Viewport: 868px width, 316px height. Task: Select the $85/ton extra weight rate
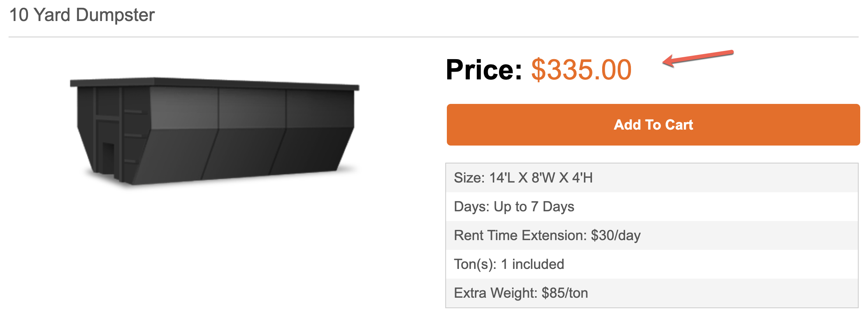565,293
